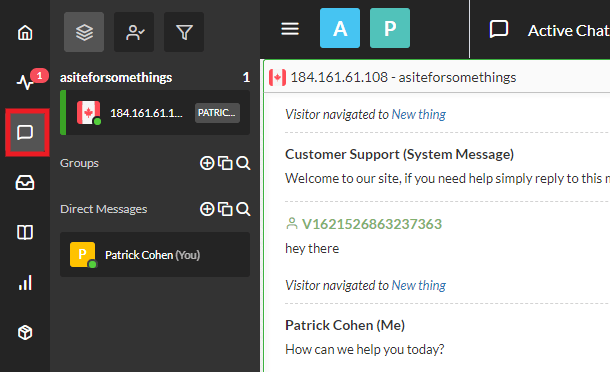The image size is (610, 372).
Task: Open the Reporting bar chart icon
Action: [x=25, y=283]
